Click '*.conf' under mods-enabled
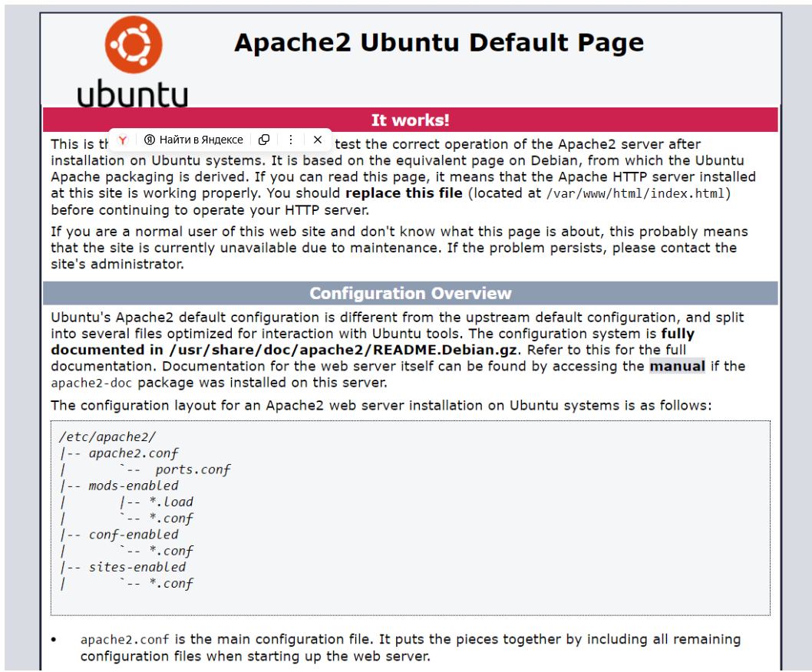Image resolution: width=812 pixels, height=672 pixels. click(x=171, y=519)
